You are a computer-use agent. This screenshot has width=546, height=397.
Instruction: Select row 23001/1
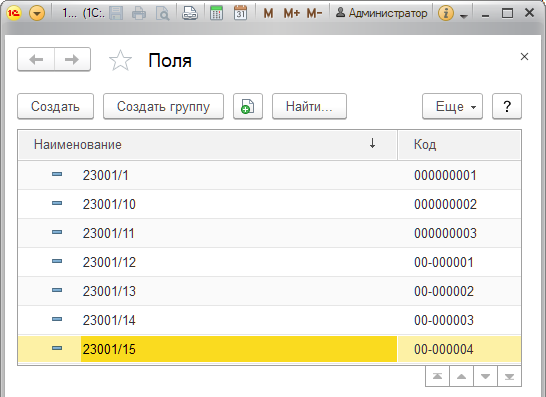(x=270, y=175)
